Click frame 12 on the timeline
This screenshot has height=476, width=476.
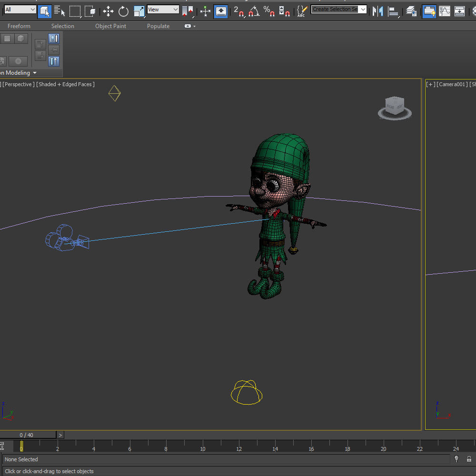pos(239,449)
